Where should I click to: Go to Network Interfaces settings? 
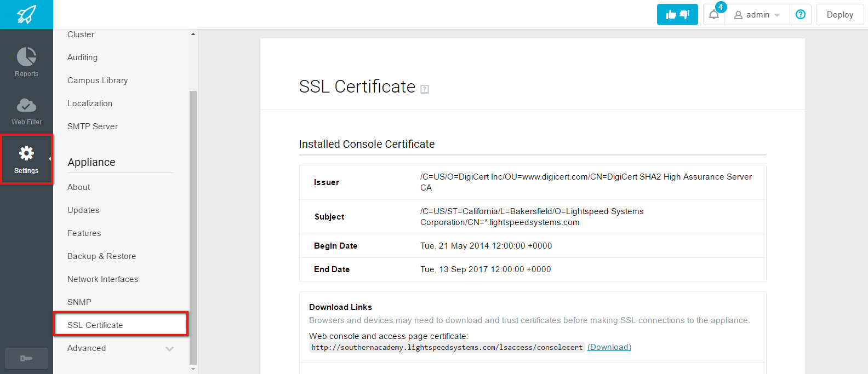103,279
